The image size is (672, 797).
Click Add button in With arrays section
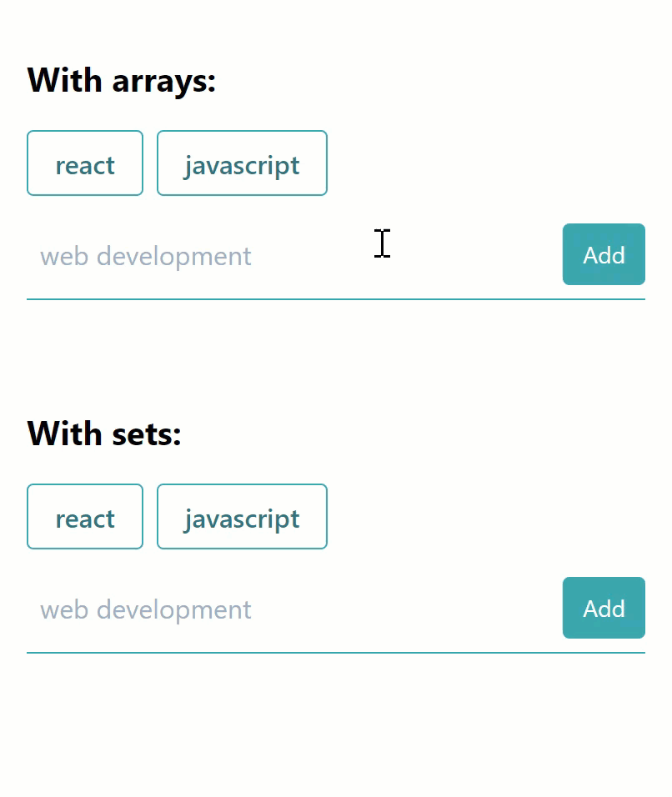[x=604, y=254]
